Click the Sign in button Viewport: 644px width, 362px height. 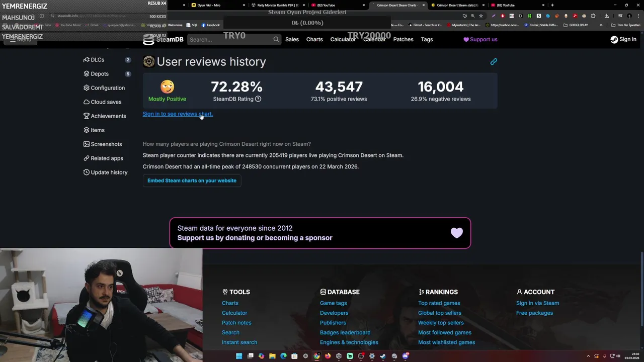click(x=623, y=39)
